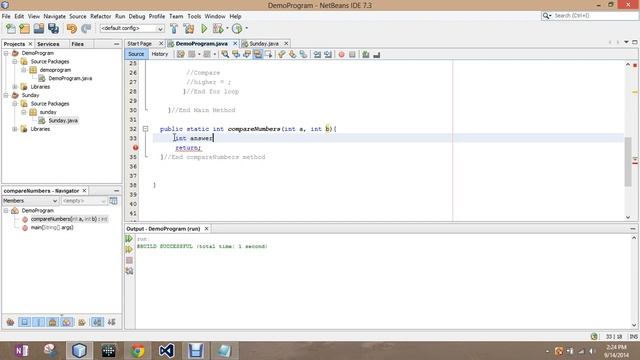This screenshot has height=360, width=640.
Task: Select compareNumbers method in Navigator
Action: tap(69, 219)
